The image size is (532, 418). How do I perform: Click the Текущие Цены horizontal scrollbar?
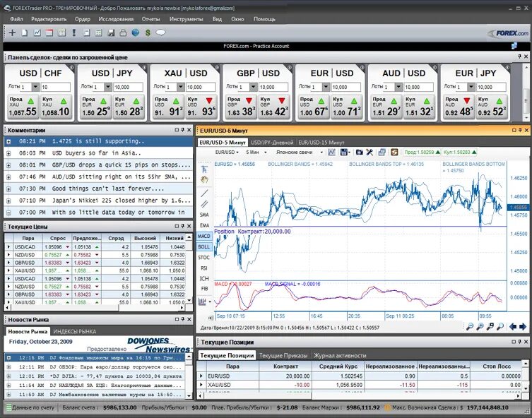coord(95,308)
